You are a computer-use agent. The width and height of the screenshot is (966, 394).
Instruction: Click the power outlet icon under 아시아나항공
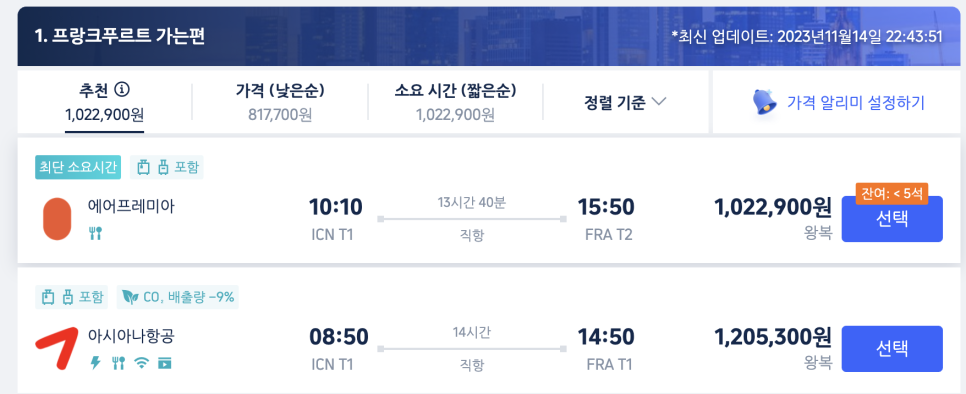[95, 363]
